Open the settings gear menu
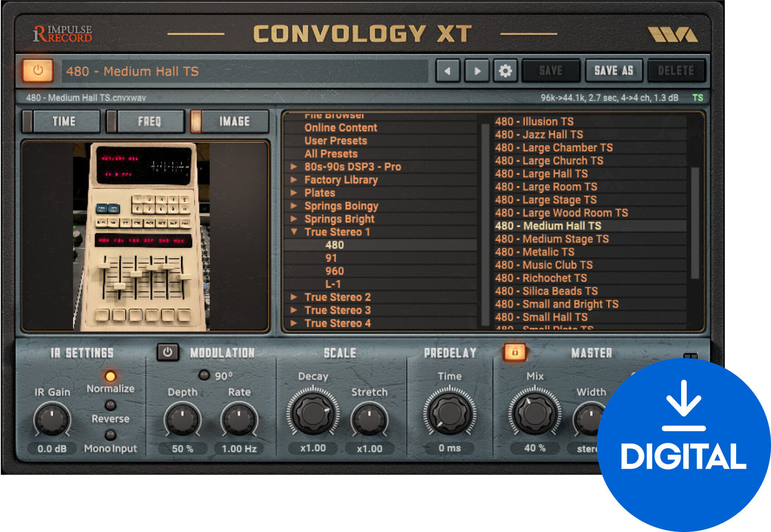The image size is (771, 532). 506,71
